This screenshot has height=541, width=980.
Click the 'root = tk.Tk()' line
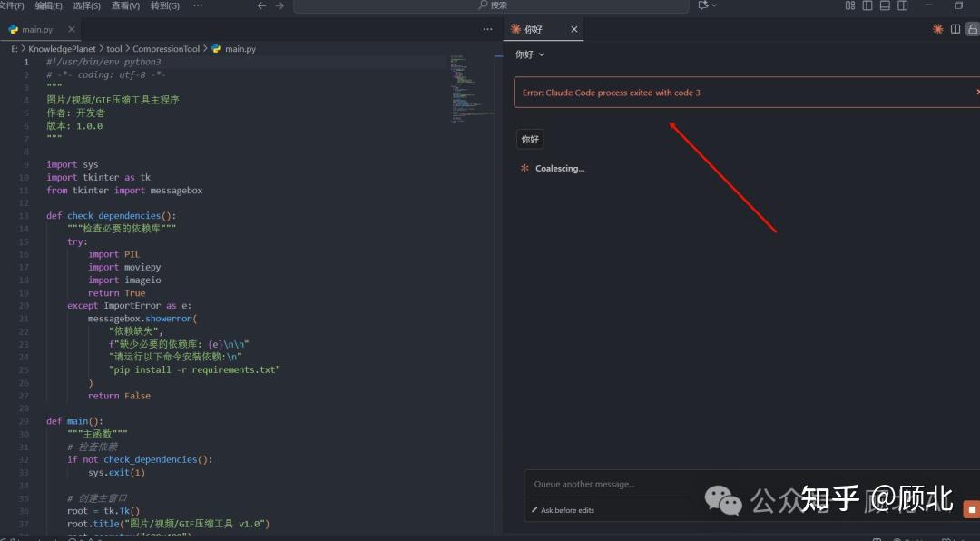tap(103, 510)
